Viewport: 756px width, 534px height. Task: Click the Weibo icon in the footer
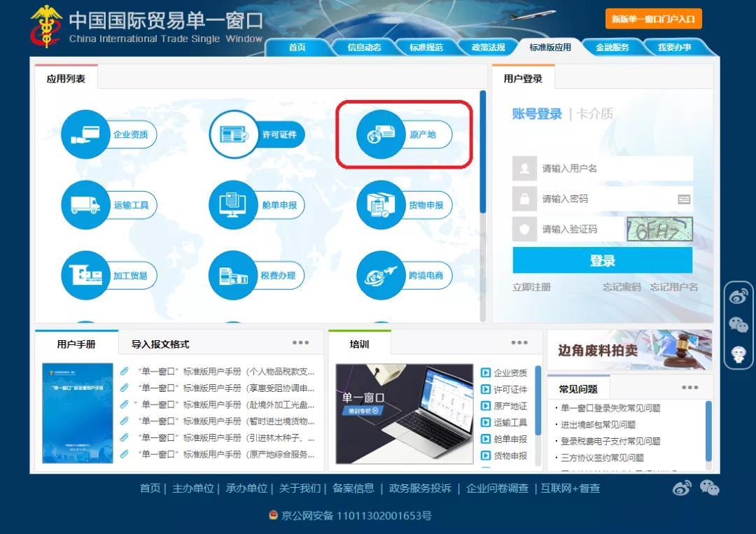(682, 489)
